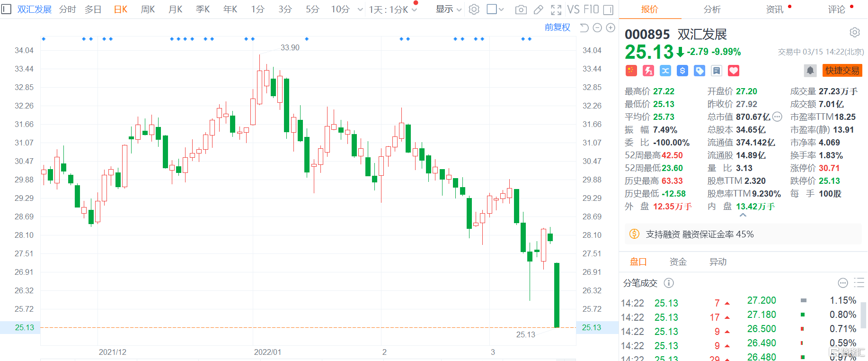Open F10 company information
The width and height of the screenshot is (868, 361).
coord(591,9)
